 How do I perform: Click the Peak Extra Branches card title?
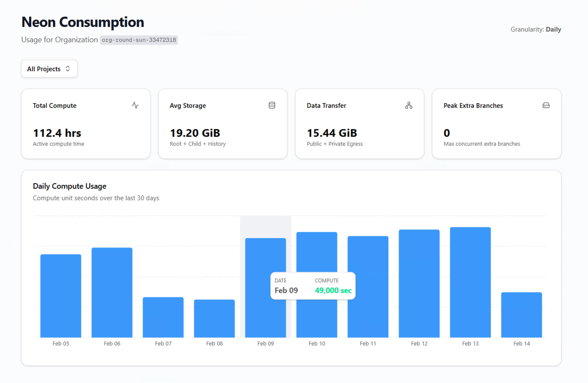click(x=473, y=106)
